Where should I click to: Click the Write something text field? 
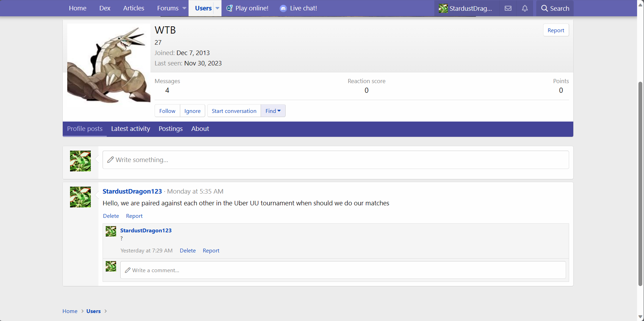click(x=336, y=160)
